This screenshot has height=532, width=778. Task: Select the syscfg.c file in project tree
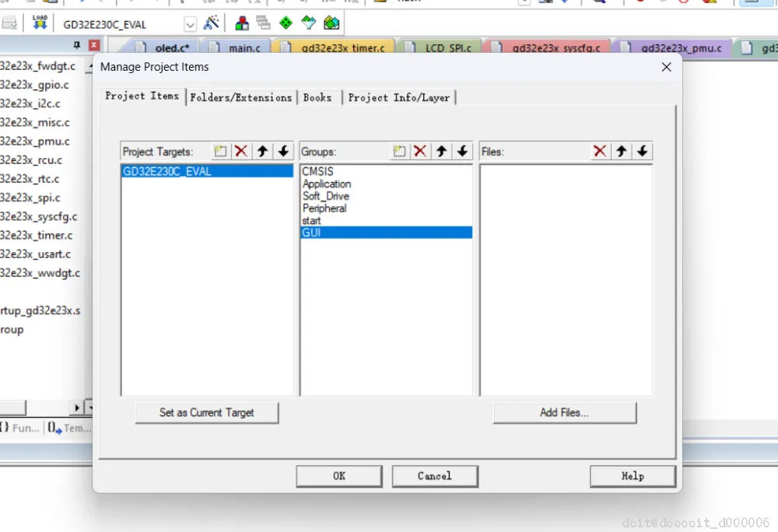[39, 217]
